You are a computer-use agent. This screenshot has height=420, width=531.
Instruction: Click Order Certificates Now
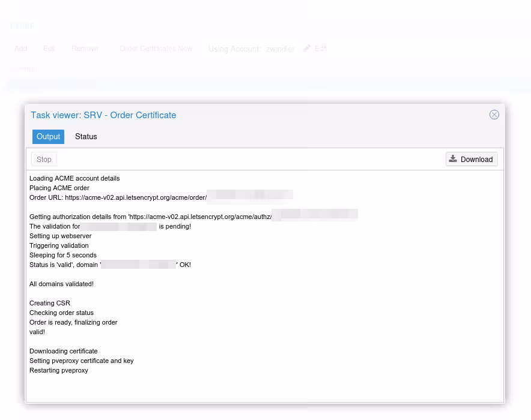(x=156, y=49)
